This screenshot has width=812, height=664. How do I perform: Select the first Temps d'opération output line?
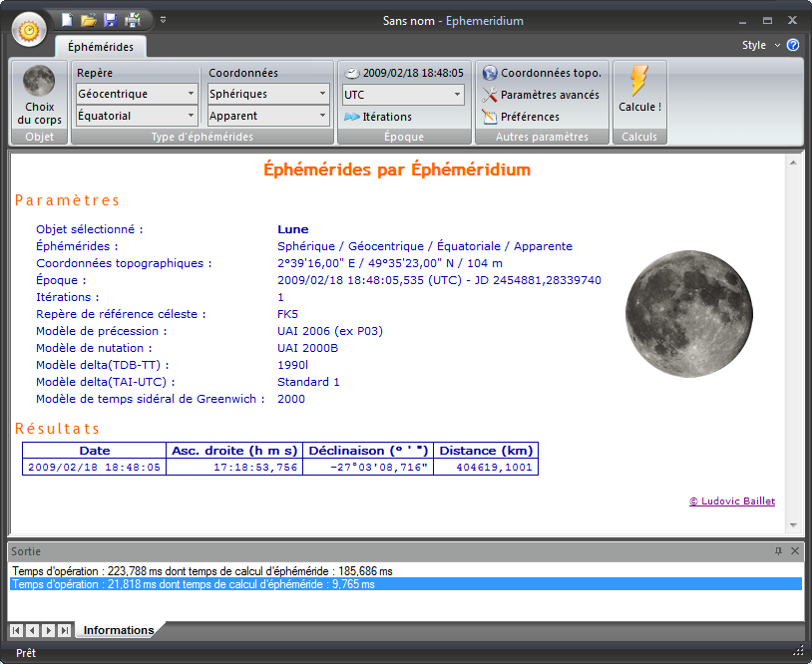click(203, 570)
